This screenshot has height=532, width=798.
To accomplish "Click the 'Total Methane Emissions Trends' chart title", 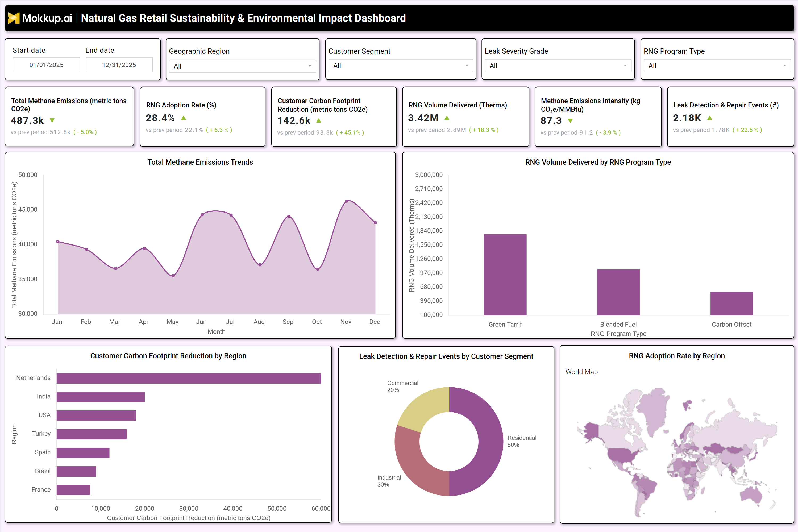I will (200, 162).
